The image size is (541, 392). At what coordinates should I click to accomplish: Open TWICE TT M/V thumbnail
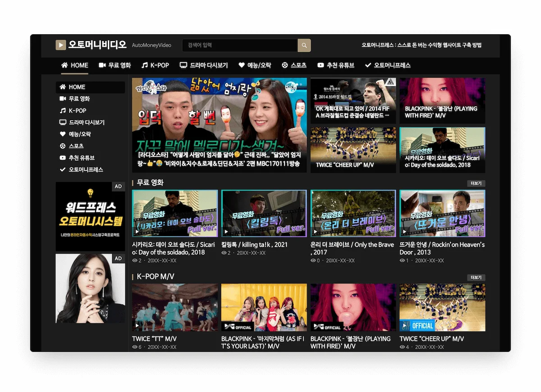[x=175, y=308]
